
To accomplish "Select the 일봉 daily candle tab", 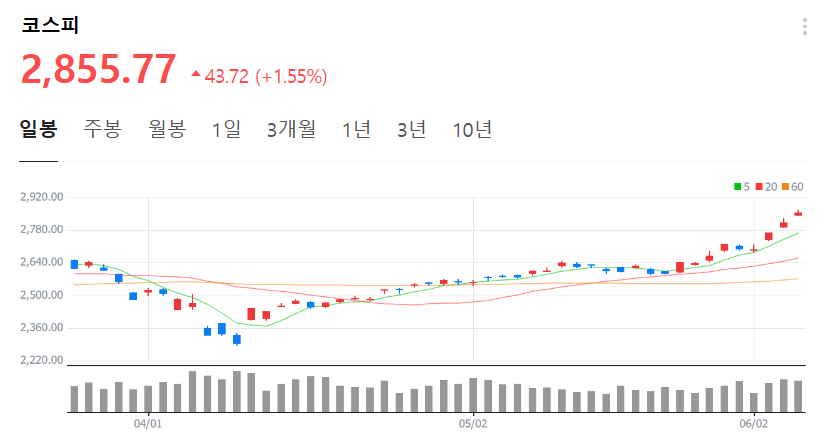I will tap(38, 129).
